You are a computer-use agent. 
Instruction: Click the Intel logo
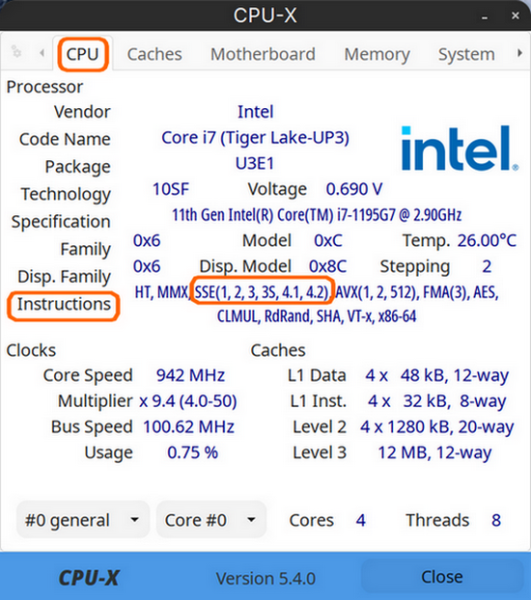click(460, 148)
